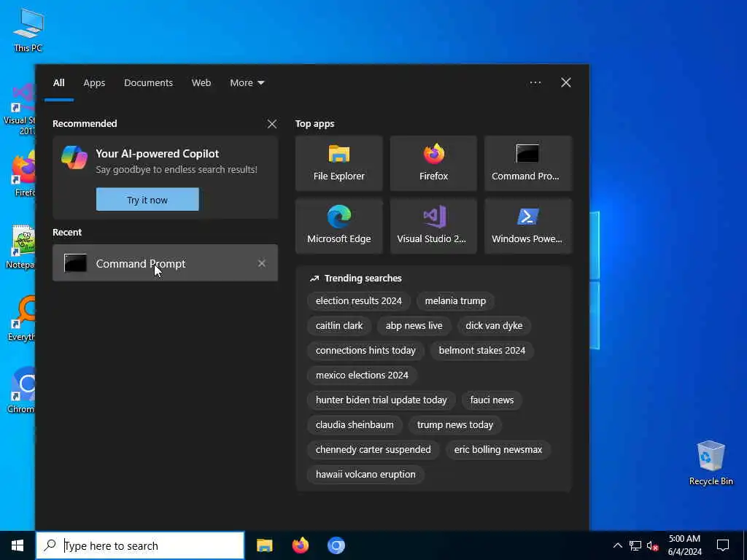This screenshot has height=560, width=747.
Task: Select the Notepad++ desktop shortcut
Action: click(21, 246)
